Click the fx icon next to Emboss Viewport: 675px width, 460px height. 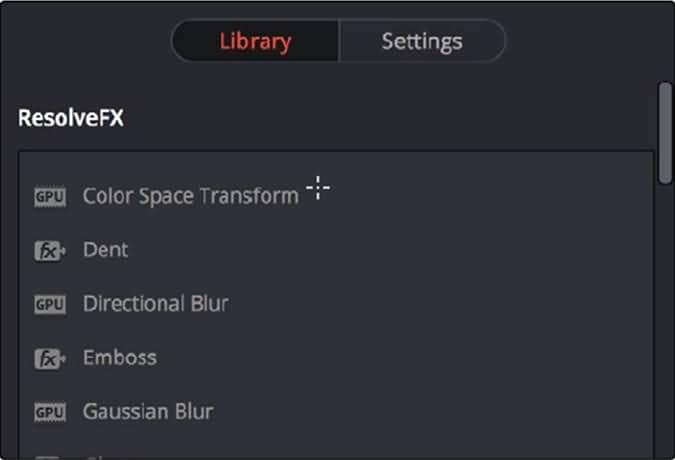click(x=49, y=358)
